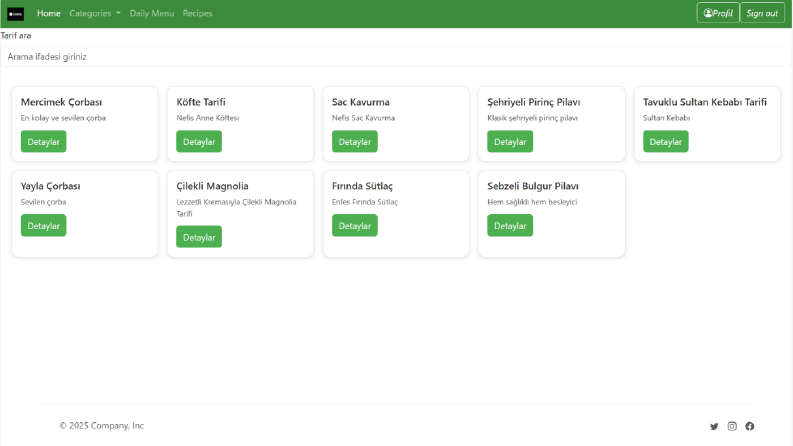Click the Mercimek Çorbası card title
The height and width of the screenshot is (446, 793).
pyautogui.click(x=61, y=102)
